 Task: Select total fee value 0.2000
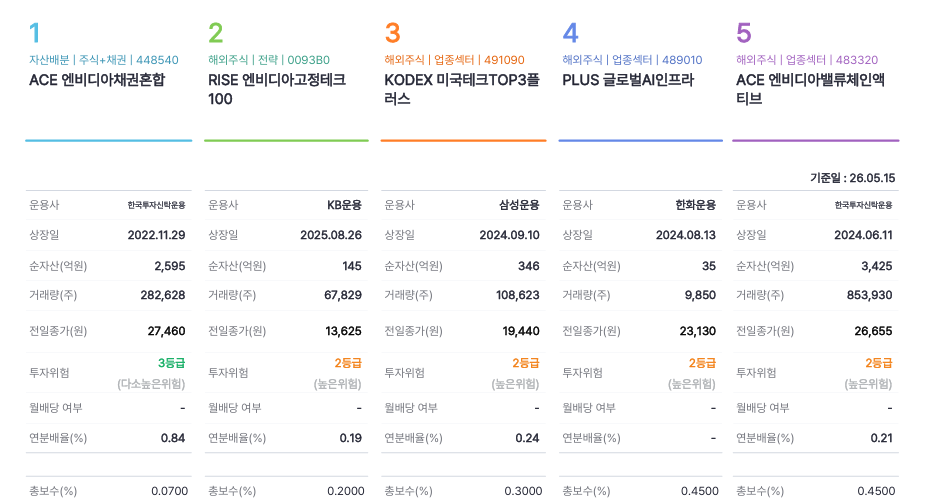pos(346,491)
